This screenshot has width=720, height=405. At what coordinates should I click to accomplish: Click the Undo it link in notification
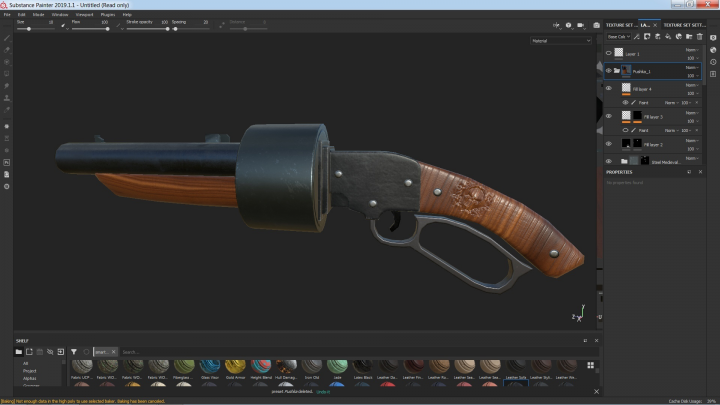click(323, 392)
